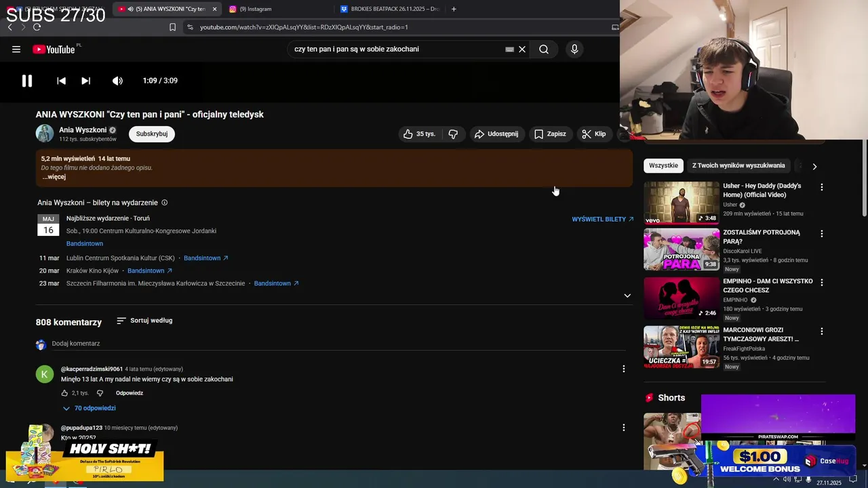The image size is (868, 488).
Task: Open the on-screen keyboard icon in search
Action: [x=509, y=49]
